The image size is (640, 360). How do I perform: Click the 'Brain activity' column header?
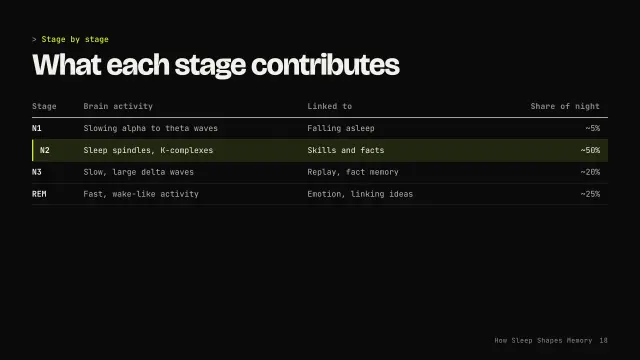118,106
